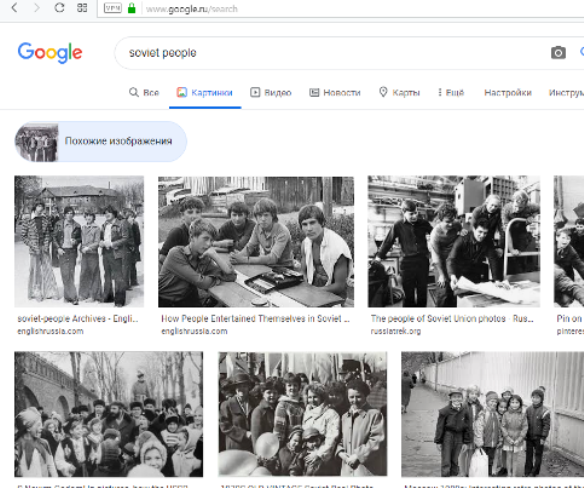The image size is (584, 488).
Task: Click the 'russiatrek.org' source link
Action: pyautogui.click(x=396, y=331)
